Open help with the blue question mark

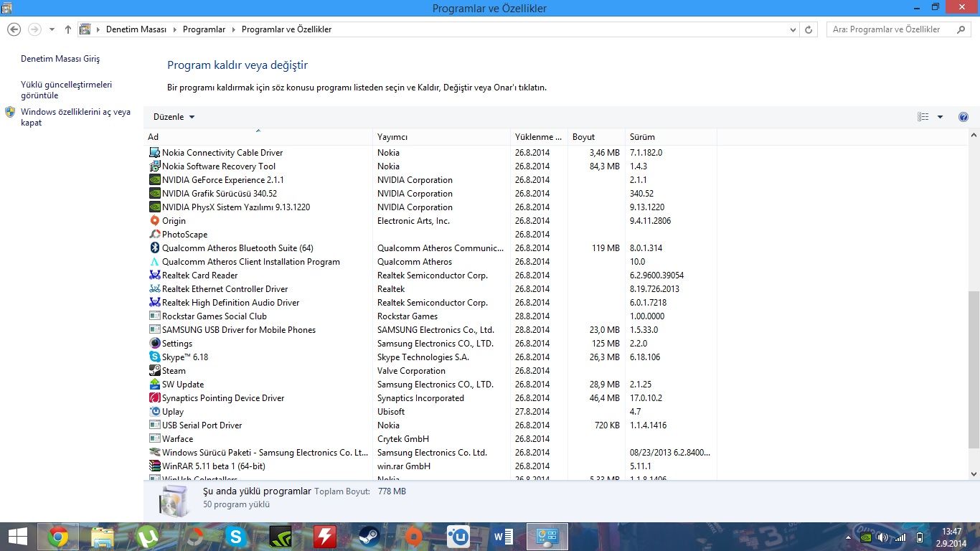pos(963,117)
